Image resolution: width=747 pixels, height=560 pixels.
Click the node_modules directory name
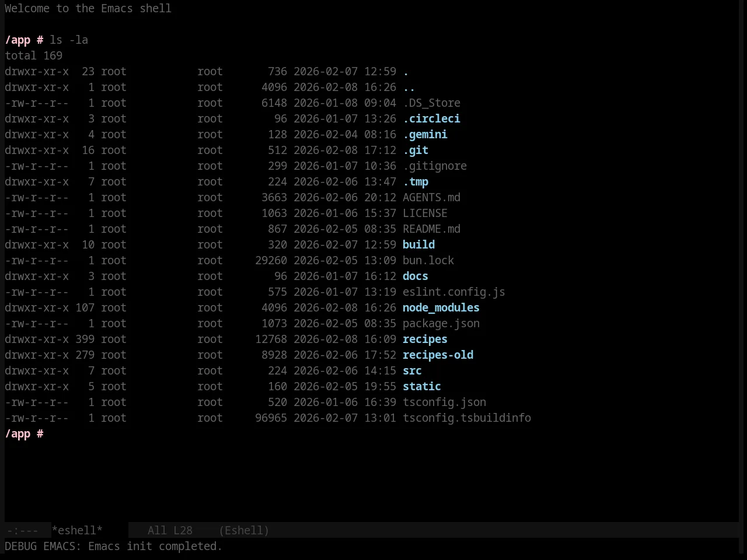pyautogui.click(x=441, y=307)
